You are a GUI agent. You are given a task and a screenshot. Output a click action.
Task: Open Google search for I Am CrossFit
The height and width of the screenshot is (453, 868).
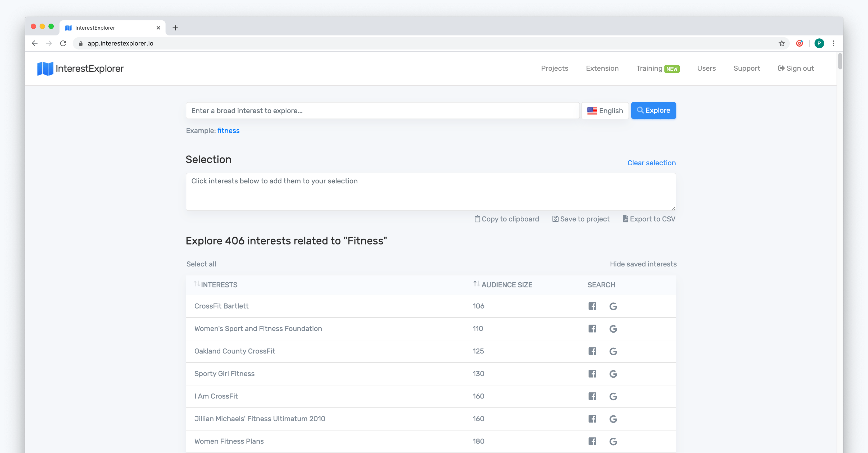(x=613, y=396)
